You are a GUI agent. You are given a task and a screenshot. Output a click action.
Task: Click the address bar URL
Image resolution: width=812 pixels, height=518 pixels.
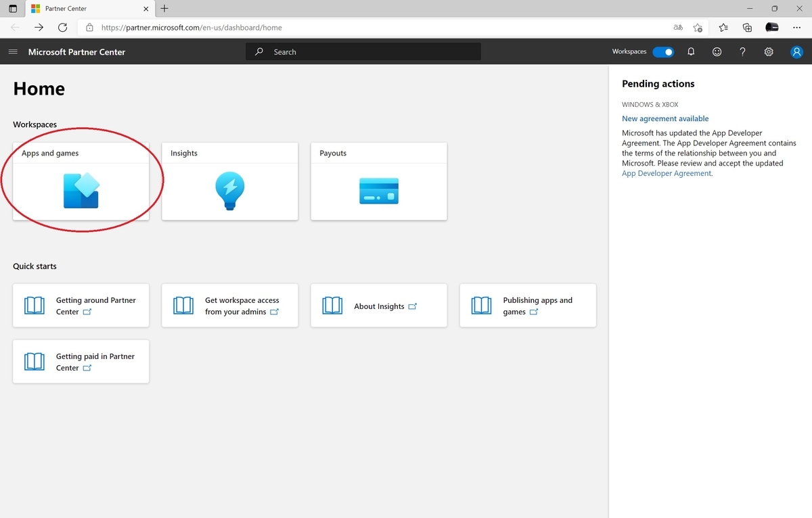coord(191,28)
